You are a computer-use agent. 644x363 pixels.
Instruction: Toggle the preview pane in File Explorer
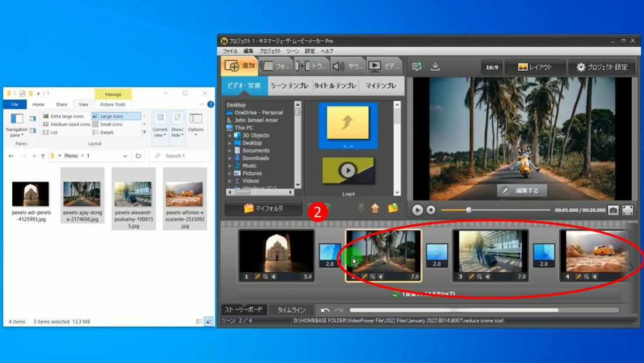[33, 119]
